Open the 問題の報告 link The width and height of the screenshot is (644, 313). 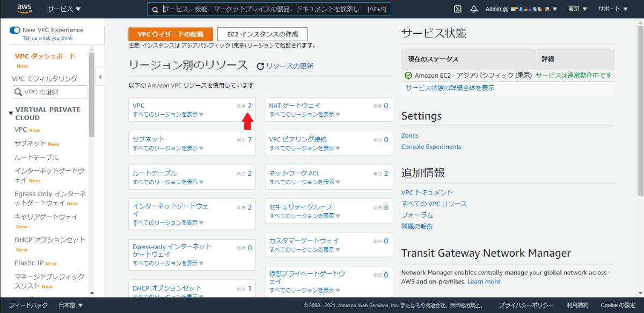(x=417, y=226)
